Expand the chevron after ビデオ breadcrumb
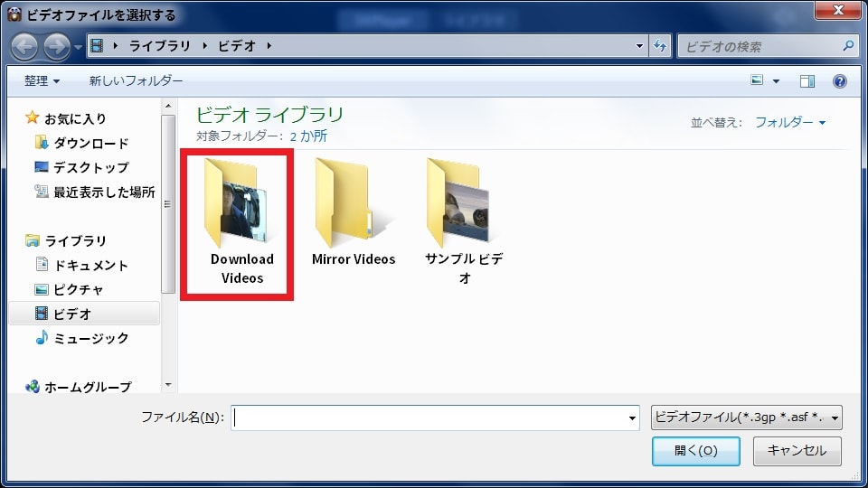 269,46
